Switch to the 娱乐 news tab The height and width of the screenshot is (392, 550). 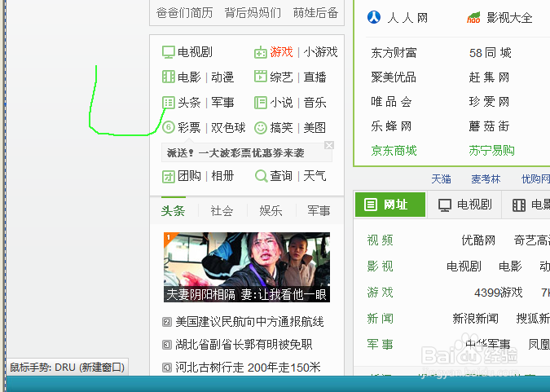pos(271,210)
